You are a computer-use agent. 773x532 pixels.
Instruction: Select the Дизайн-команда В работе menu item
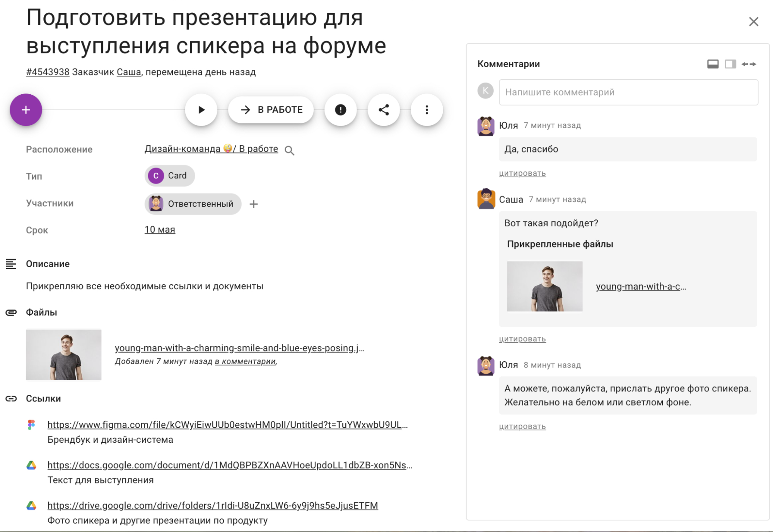click(212, 150)
